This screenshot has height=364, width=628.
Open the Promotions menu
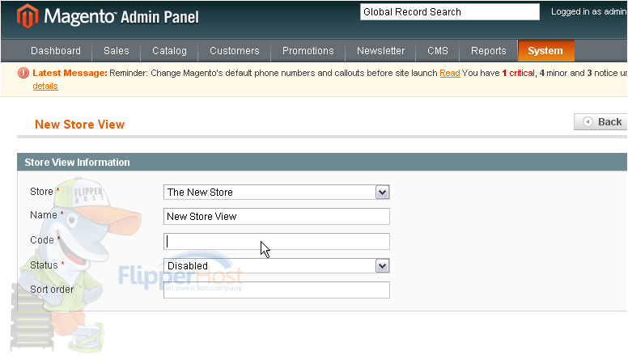pyautogui.click(x=308, y=51)
